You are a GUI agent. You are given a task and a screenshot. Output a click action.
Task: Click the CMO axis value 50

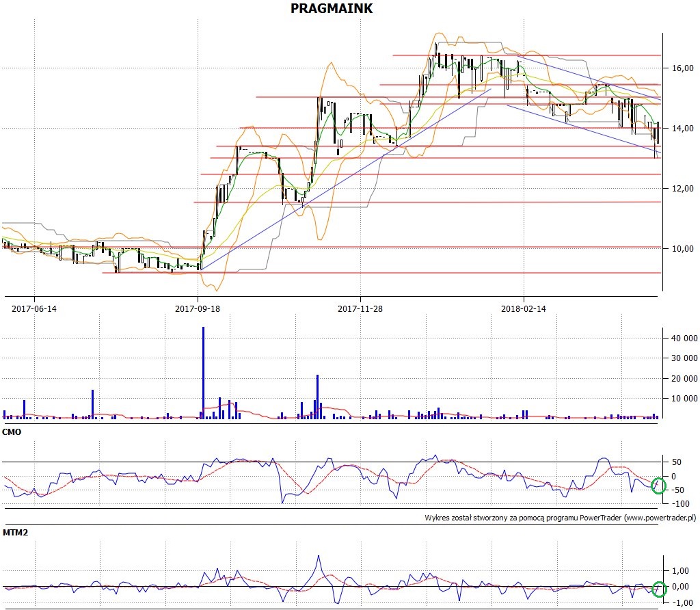click(x=677, y=462)
